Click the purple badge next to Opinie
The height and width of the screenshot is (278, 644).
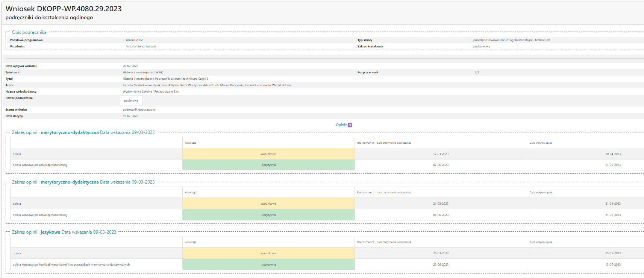tap(350, 125)
